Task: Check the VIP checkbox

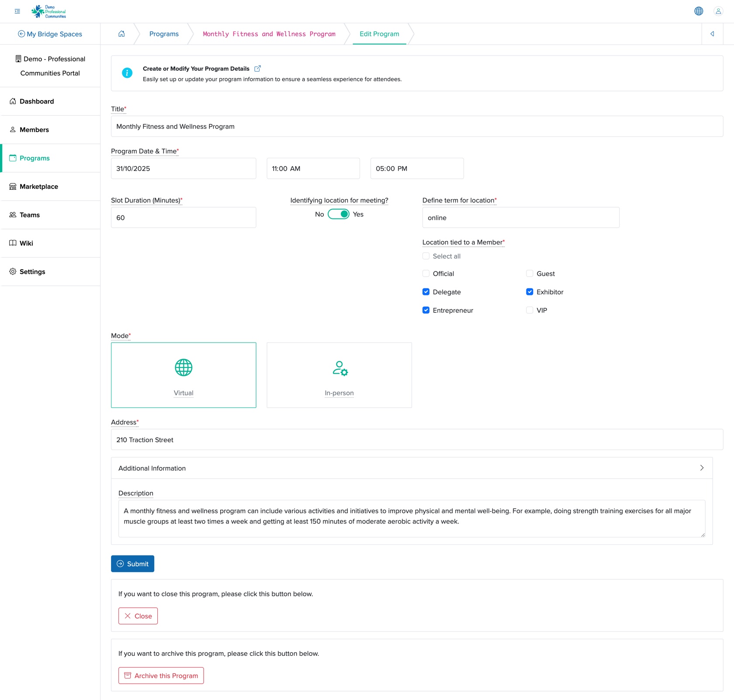Action: (530, 310)
